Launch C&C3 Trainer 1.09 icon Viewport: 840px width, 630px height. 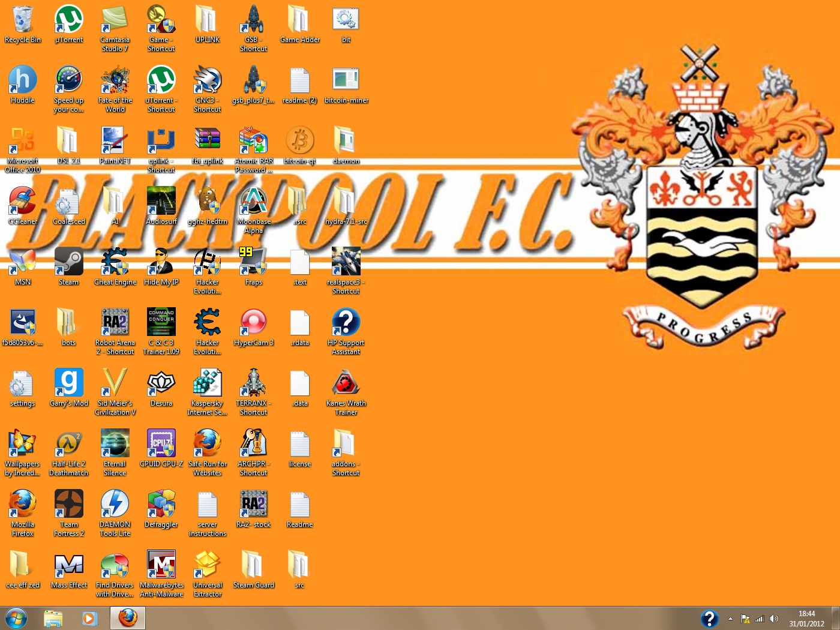pyautogui.click(x=161, y=331)
